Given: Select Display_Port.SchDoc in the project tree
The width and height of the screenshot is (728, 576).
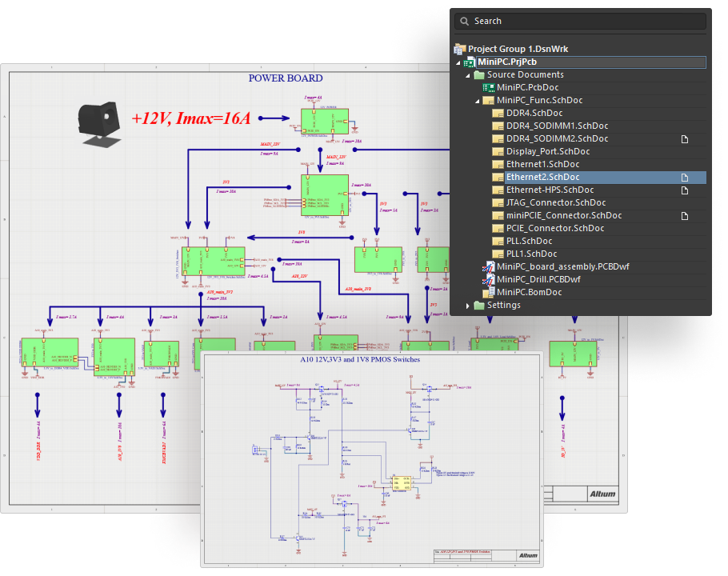Looking at the screenshot, I should [548, 151].
